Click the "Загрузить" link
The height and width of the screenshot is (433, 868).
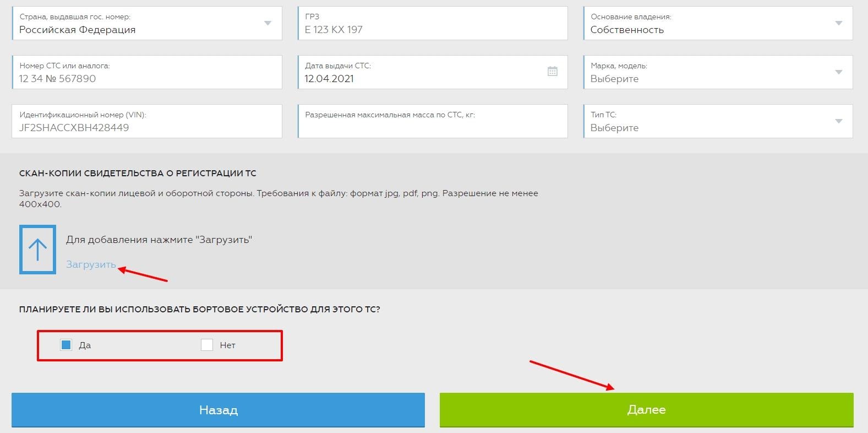click(91, 264)
